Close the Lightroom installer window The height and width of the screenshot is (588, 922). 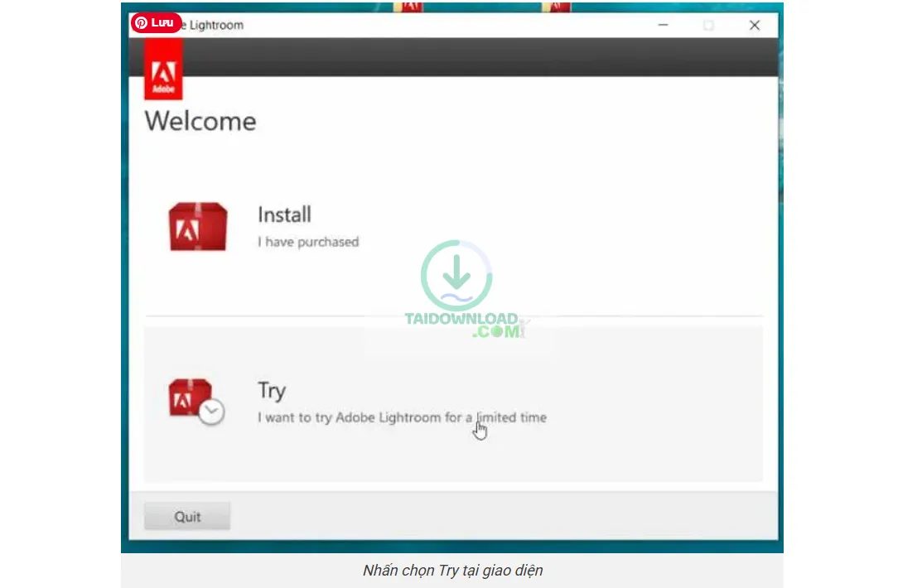[754, 26]
